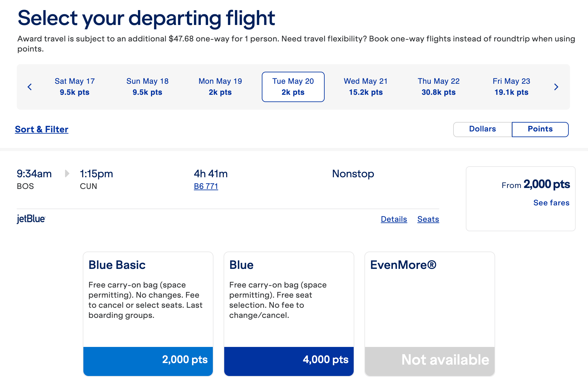Choose Mon May 19 with 2k pts
This screenshot has height=388, width=588.
pos(220,87)
